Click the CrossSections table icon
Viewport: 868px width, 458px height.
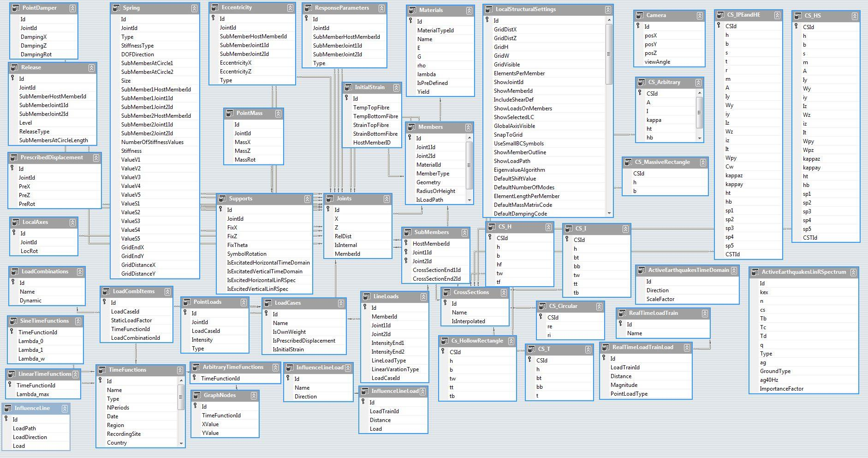pyautogui.click(x=447, y=293)
